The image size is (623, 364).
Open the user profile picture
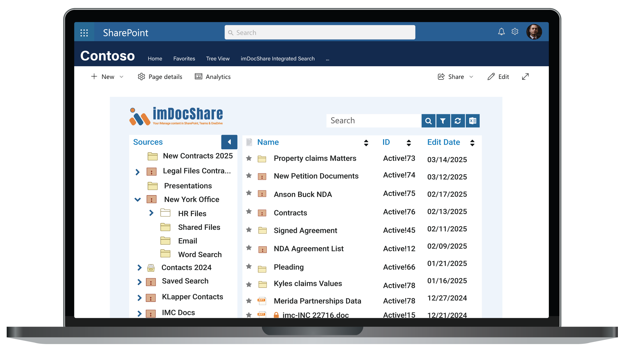(534, 32)
